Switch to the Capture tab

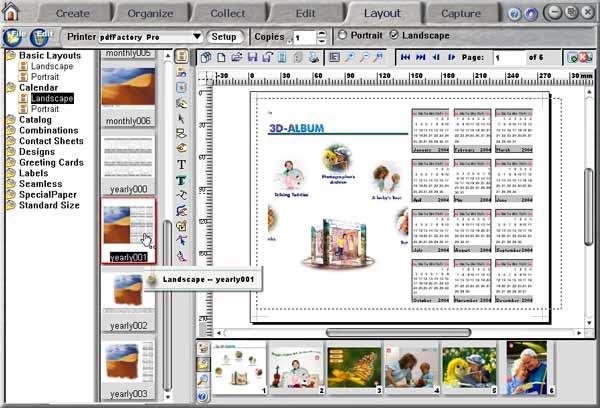pyautogui.click(x=461, y=14)
